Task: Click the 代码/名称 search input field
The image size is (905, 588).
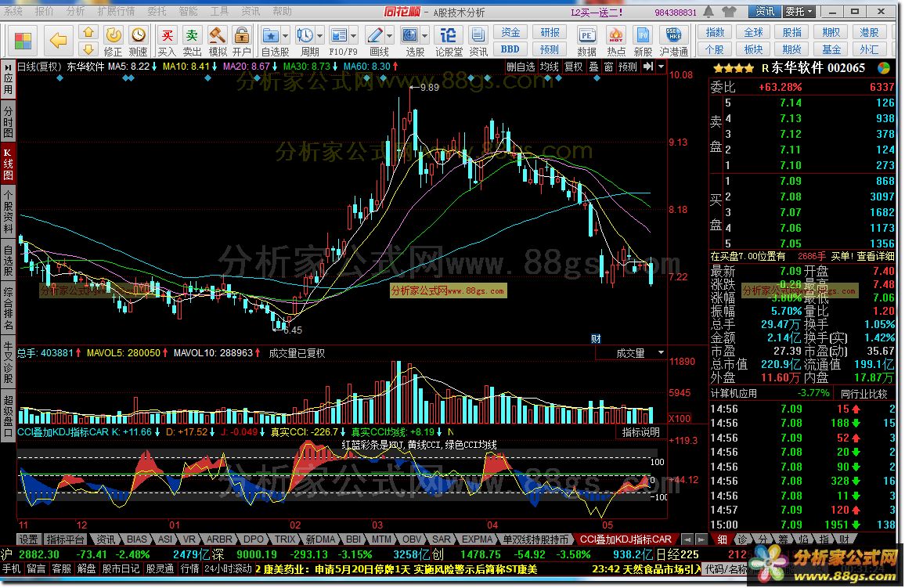Action: (726, 569)
